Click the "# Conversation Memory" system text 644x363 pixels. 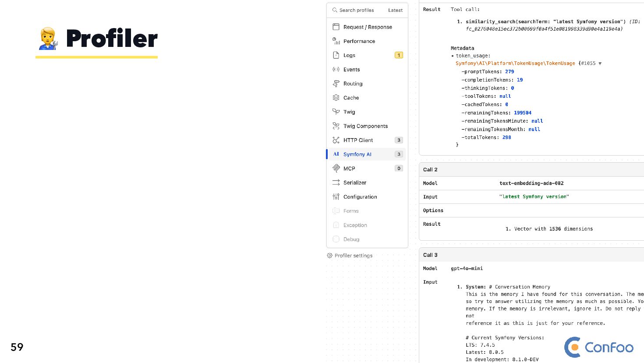coord(520,287)
